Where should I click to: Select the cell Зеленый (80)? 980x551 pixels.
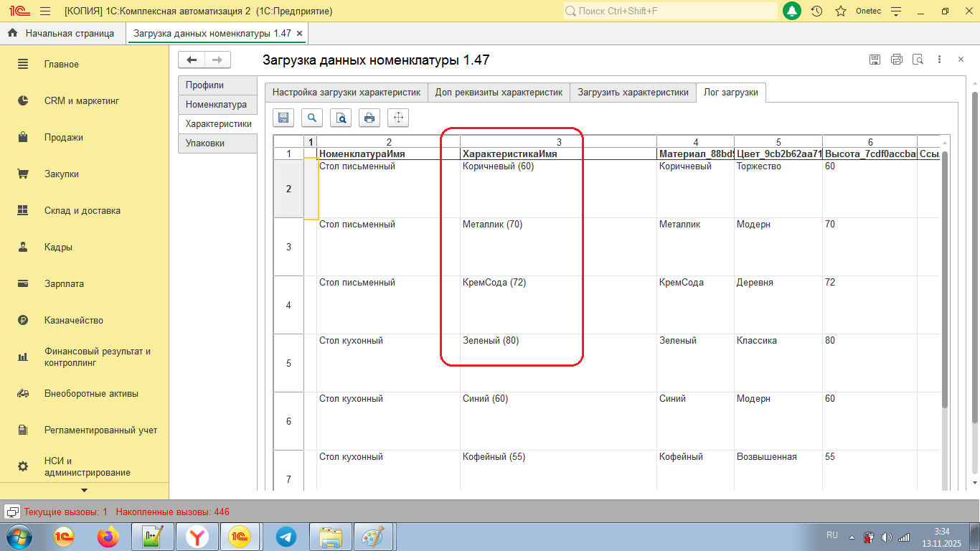(559, 363)
